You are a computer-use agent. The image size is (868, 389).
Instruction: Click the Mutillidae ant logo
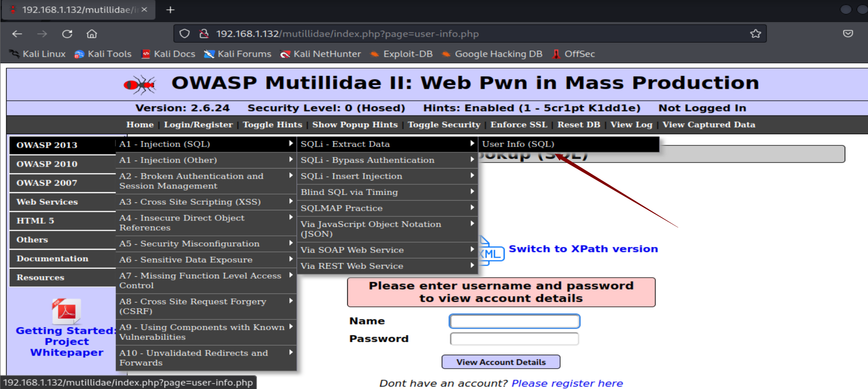140,85
